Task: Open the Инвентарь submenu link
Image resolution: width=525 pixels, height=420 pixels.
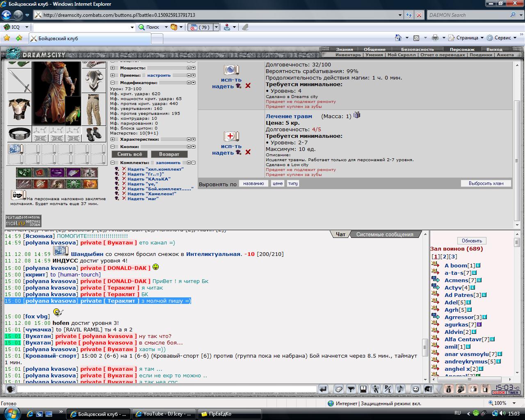Action: point(348,55)
